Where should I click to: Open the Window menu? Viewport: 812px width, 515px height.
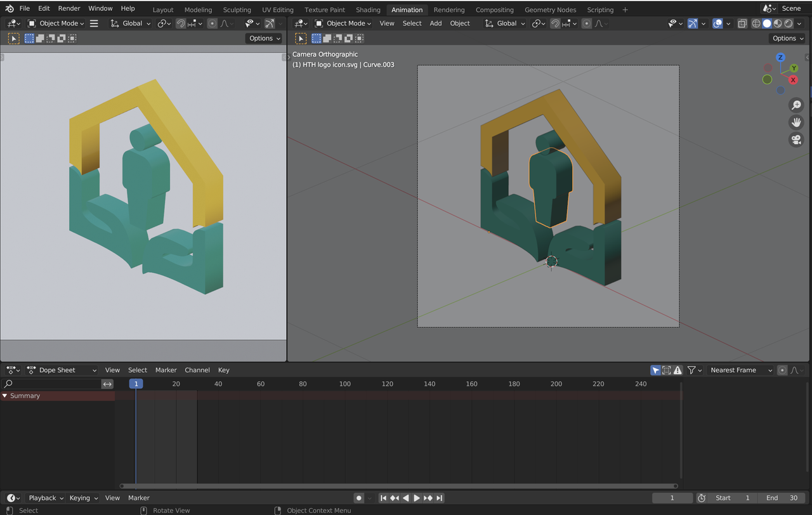pyautogui.click(x=100, y=8)
